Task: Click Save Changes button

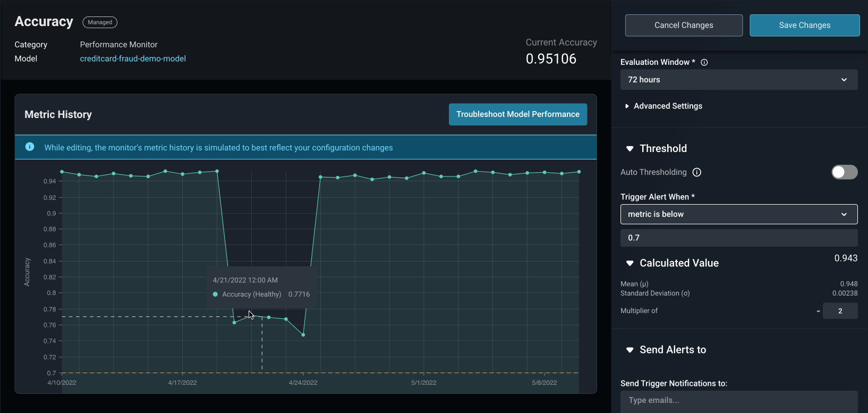Action: pyautogui.click(x=804, y=26)
